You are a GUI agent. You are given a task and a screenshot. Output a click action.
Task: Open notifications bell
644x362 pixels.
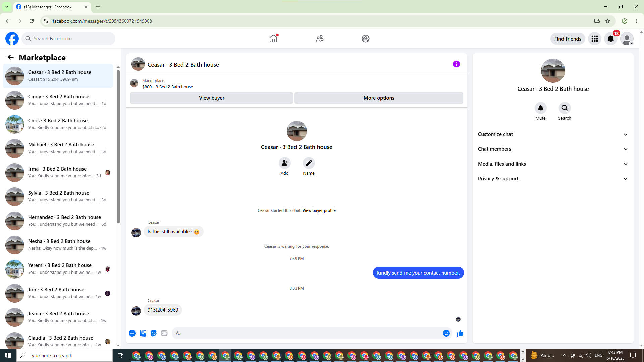611,39
